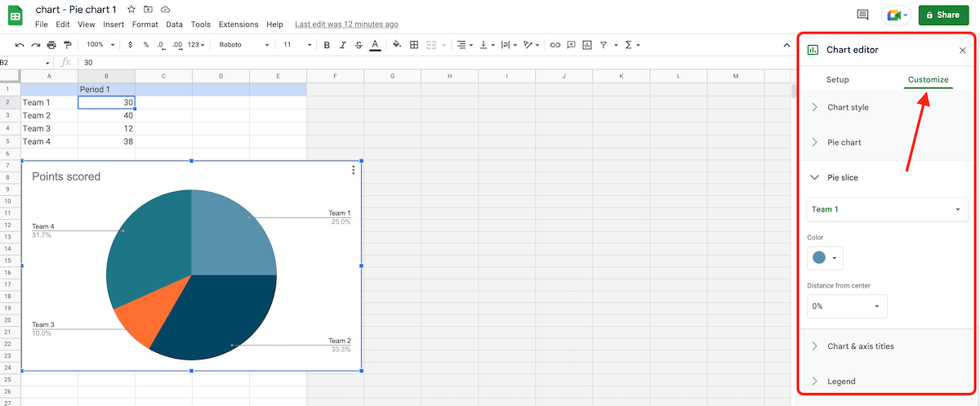Open the Extensions menu
This screenshot has height=406, width=980.
[x=238, y=25]
